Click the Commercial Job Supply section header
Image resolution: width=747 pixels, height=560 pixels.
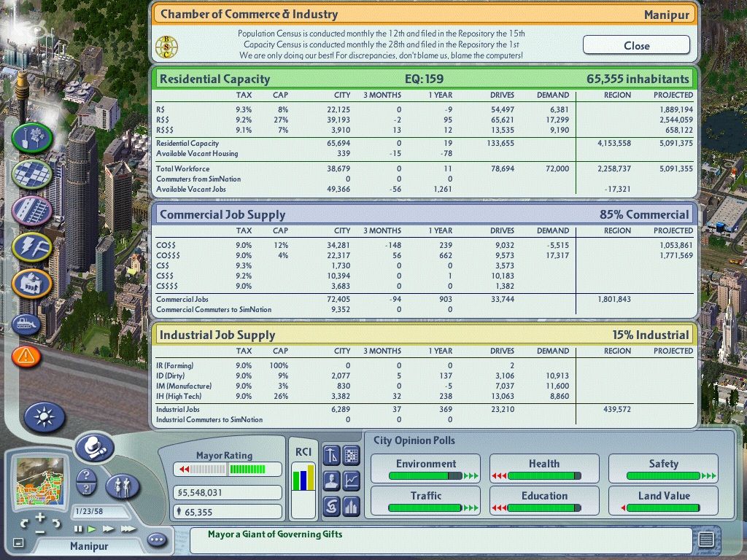pos(425,215)
